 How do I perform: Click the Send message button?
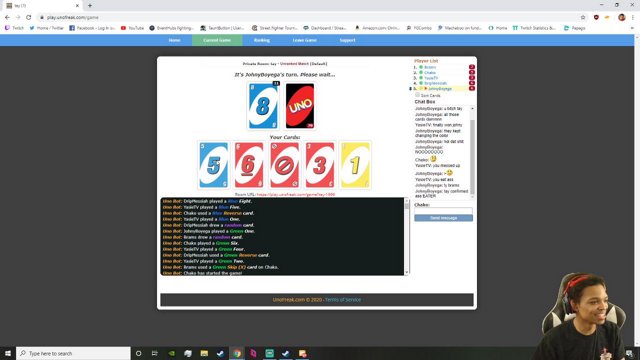(443, 218)
